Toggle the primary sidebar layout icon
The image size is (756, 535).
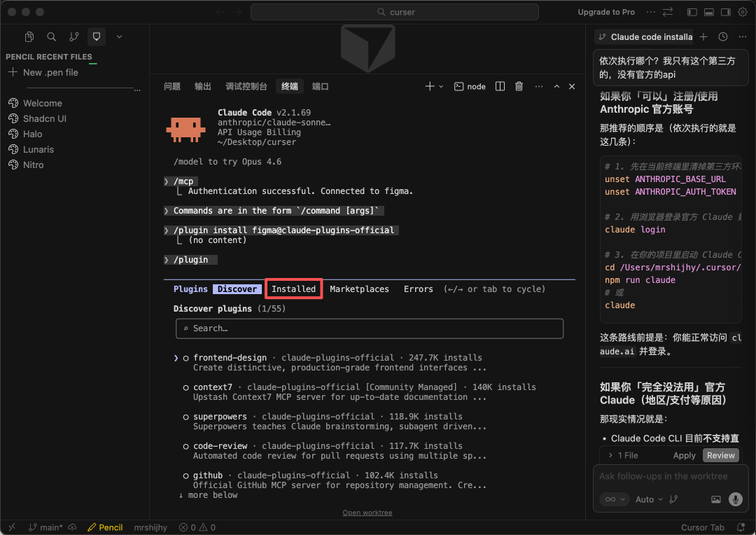(692, 12)
